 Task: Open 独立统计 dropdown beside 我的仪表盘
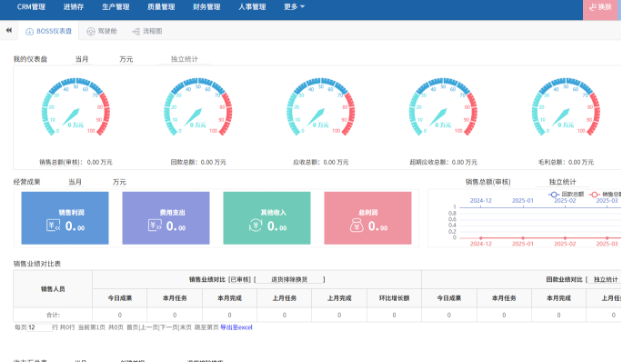pos(185,59)
